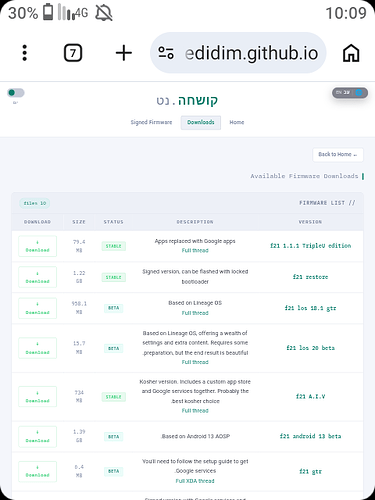375x500 pixels.
Task: Click the BETA badge for los 20 beta
Action: click(114, 348)
